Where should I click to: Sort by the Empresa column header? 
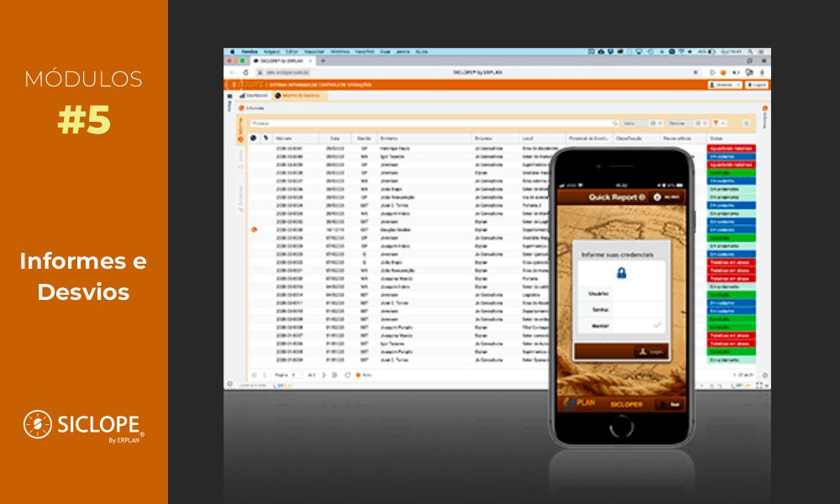[x=495, y=139]
